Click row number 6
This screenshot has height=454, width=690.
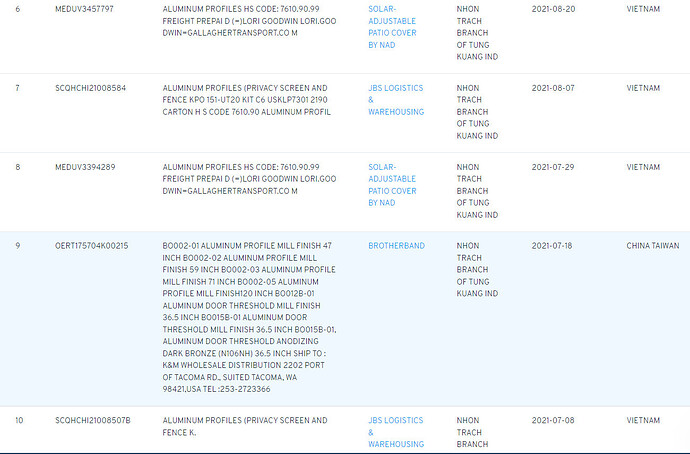(18, 9)
